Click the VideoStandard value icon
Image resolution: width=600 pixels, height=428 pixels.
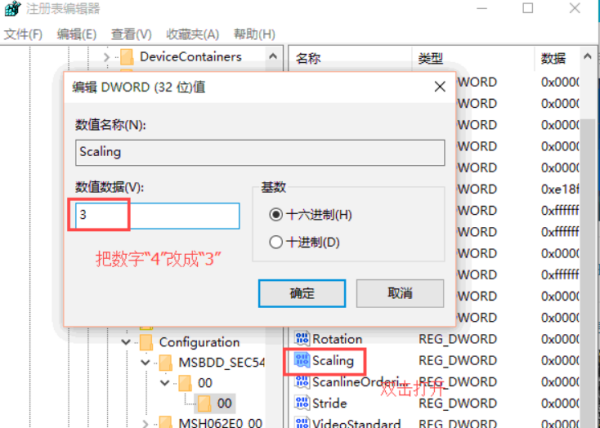299,423
